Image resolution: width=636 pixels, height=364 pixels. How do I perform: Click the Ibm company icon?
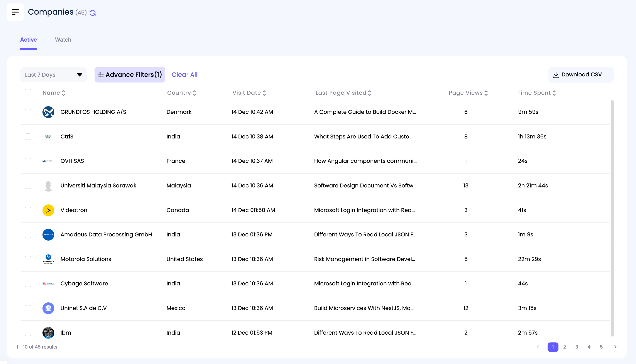click(x=48, y=333)
